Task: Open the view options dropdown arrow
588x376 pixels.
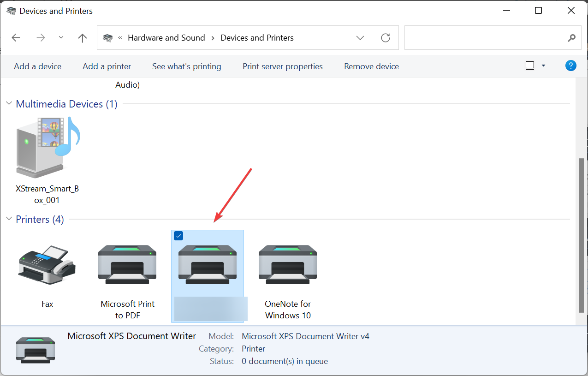Action: pyautogui.click(x=543, y=66)
